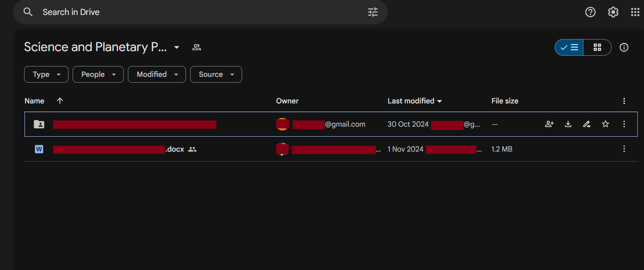Open the Google apps grid
This screenshot has width=644, height=270.
(635, 12)
